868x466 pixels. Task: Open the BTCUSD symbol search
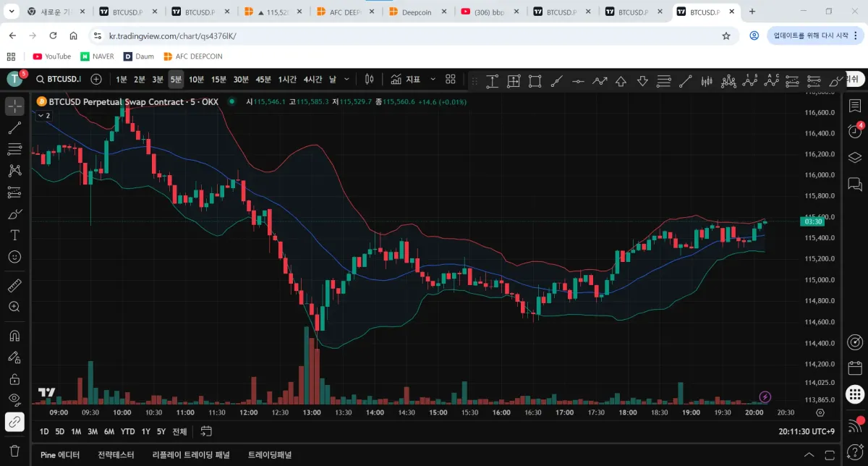coord(58,79)
